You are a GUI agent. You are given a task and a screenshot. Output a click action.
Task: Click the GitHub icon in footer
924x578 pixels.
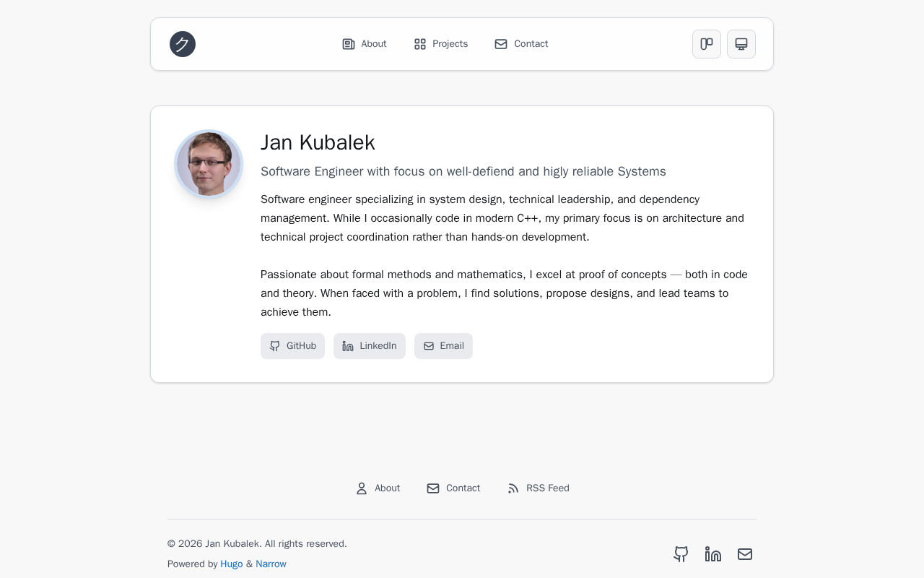[x=681, y=554]
